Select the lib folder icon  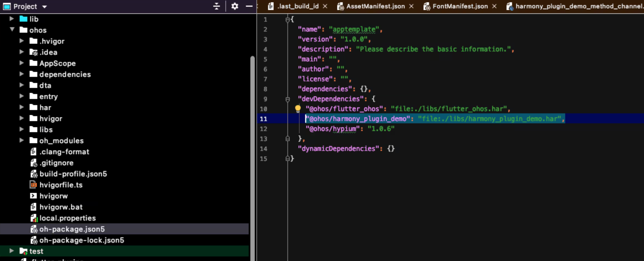tap(24, 19)
